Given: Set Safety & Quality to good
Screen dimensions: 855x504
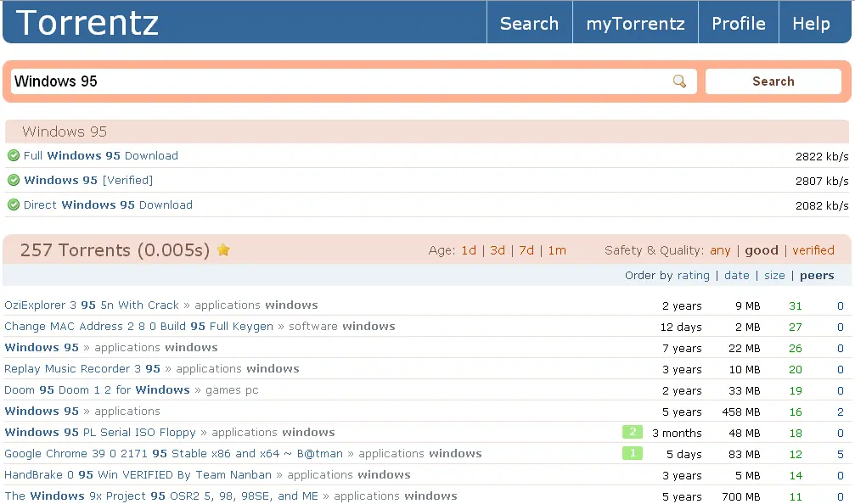Looking at the screenshot, I should 762,250.
